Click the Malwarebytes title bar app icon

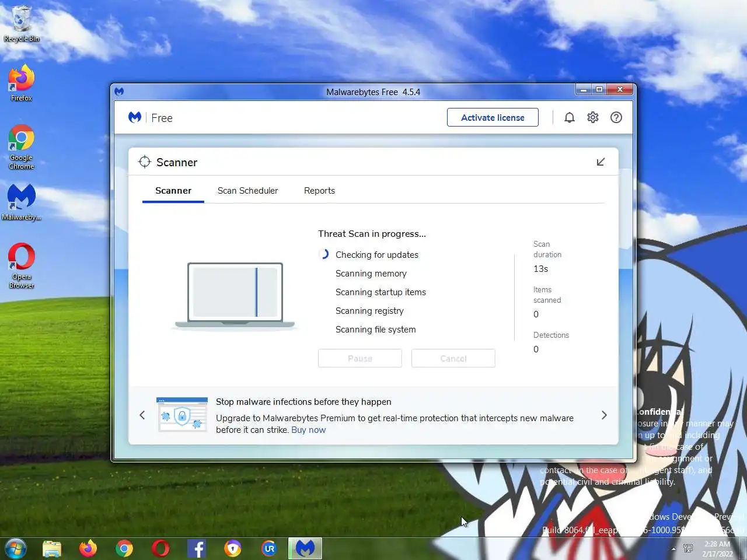pyautogui.click(x=119, y=92)
